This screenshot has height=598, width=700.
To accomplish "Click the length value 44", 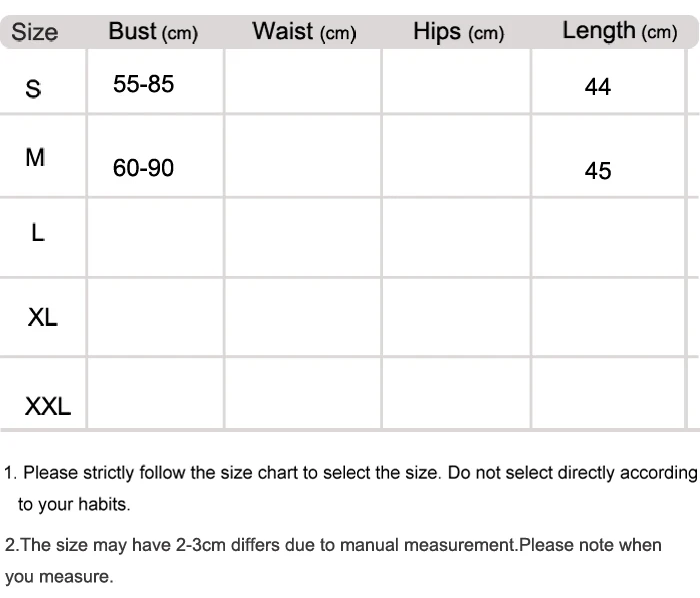I will (x=598, y=87).
